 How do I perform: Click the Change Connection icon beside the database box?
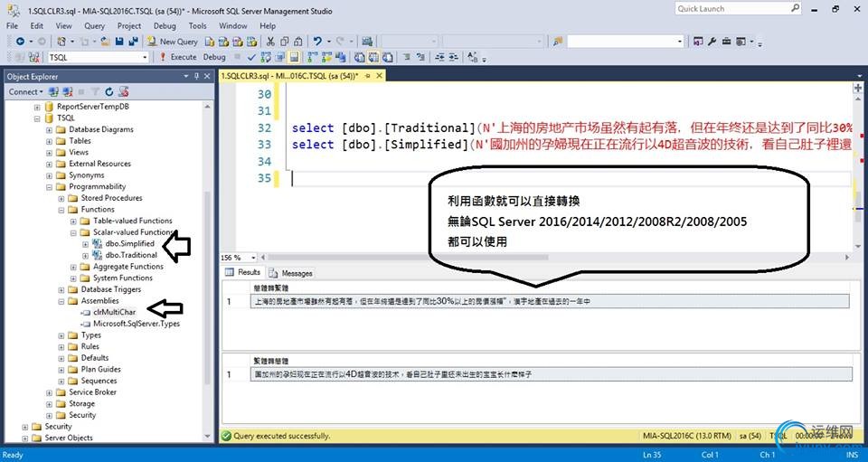pos(33,57)
